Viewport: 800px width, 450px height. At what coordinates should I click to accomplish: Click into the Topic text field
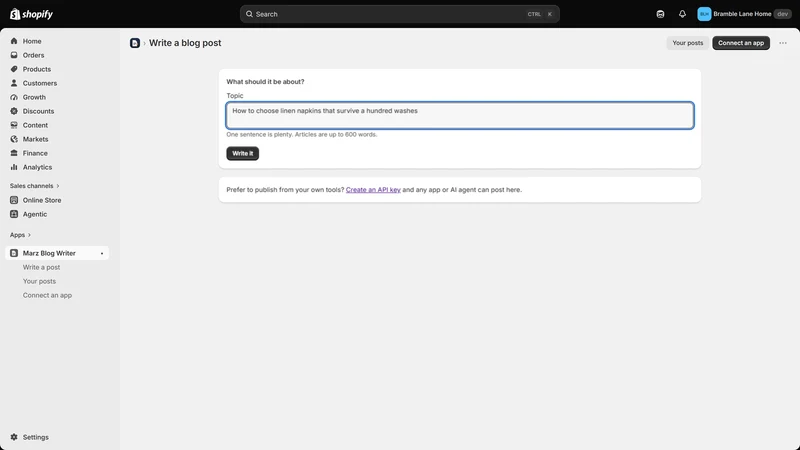(x=460, y=115)
